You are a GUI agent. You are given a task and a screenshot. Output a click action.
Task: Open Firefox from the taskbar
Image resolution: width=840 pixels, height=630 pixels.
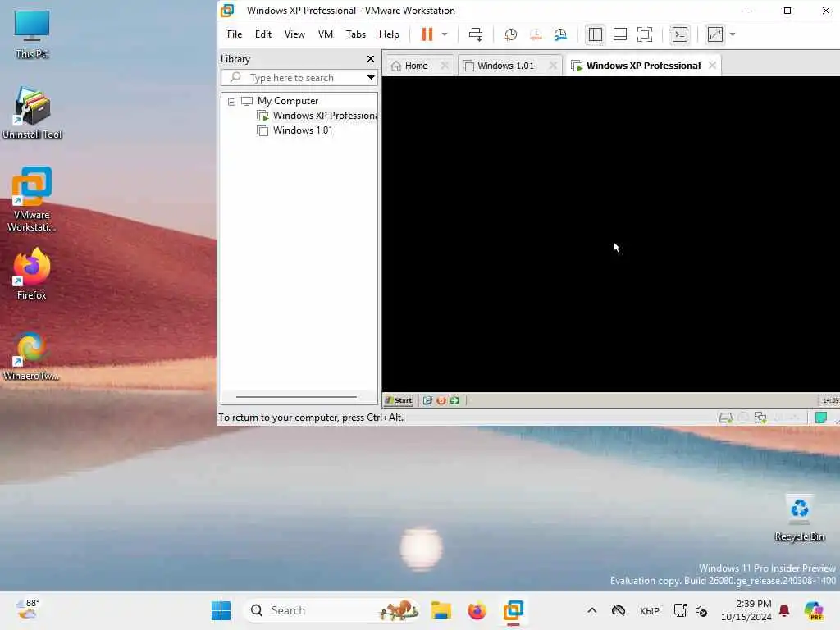point(477,610)
